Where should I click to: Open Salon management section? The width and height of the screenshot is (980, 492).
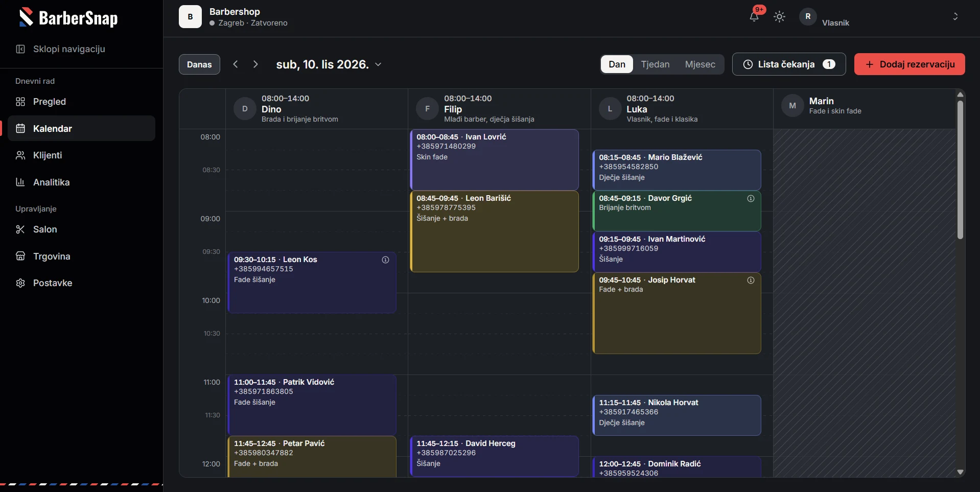[x=81, y=229]
